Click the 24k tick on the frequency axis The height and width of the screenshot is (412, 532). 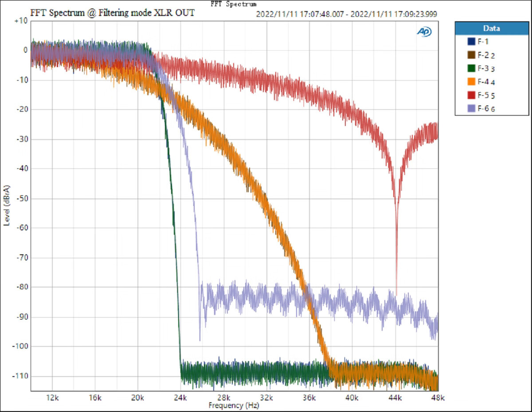click(x=180, y=397)
